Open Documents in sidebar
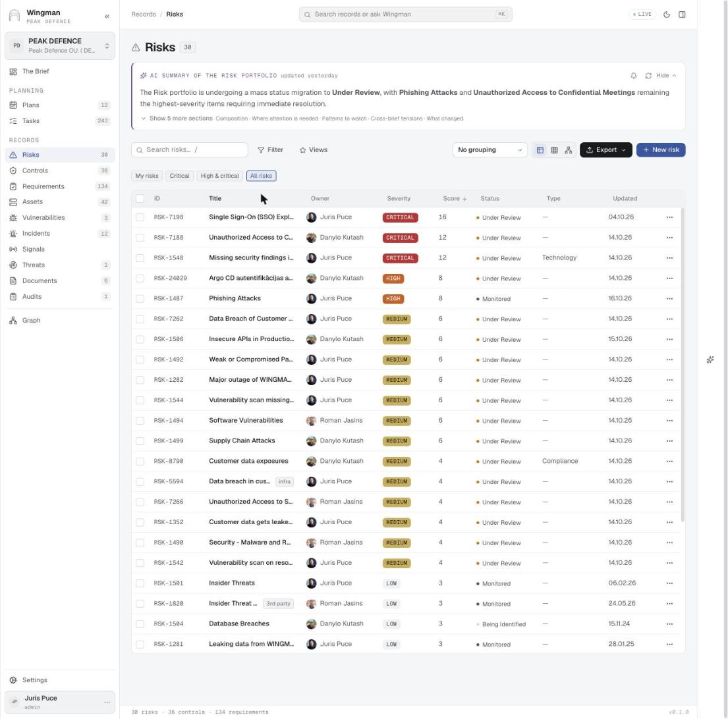The width and height of the screenshot is (728, 719). tap(60, 280)
